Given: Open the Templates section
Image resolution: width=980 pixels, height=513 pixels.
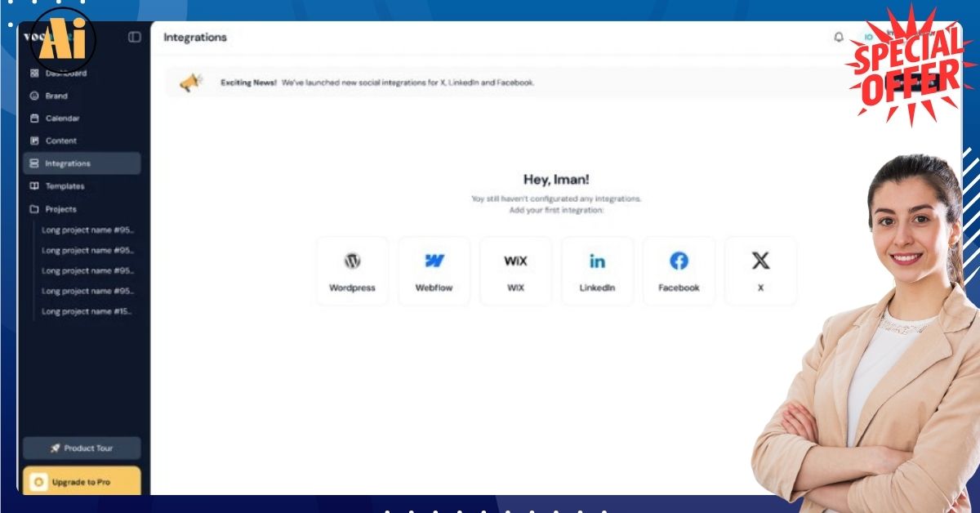Looking at the screenshot, I should click(82, 186).
